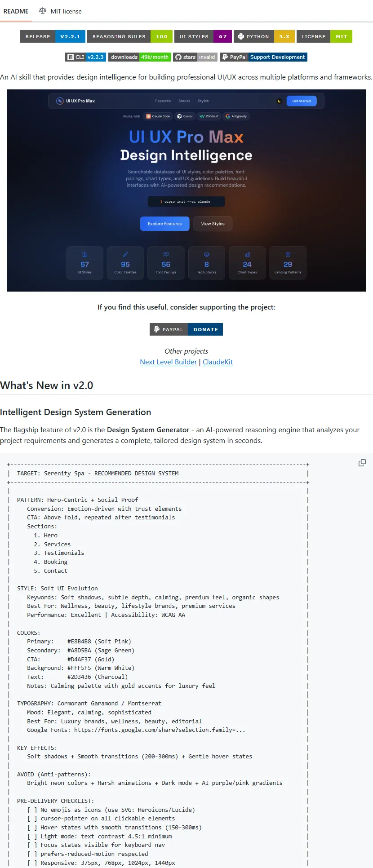Click the Explore Features button
373x868 pixels.
tap(165, 224)
